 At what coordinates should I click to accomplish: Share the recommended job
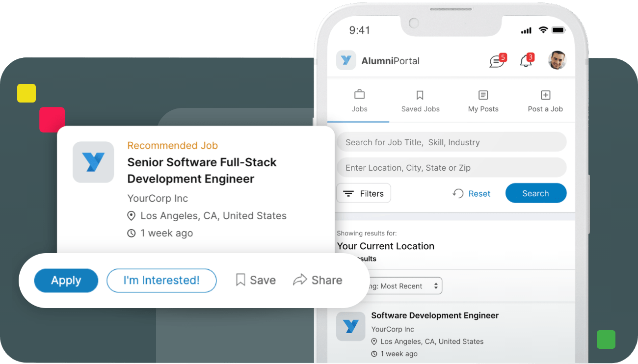(x=318, y=280)
